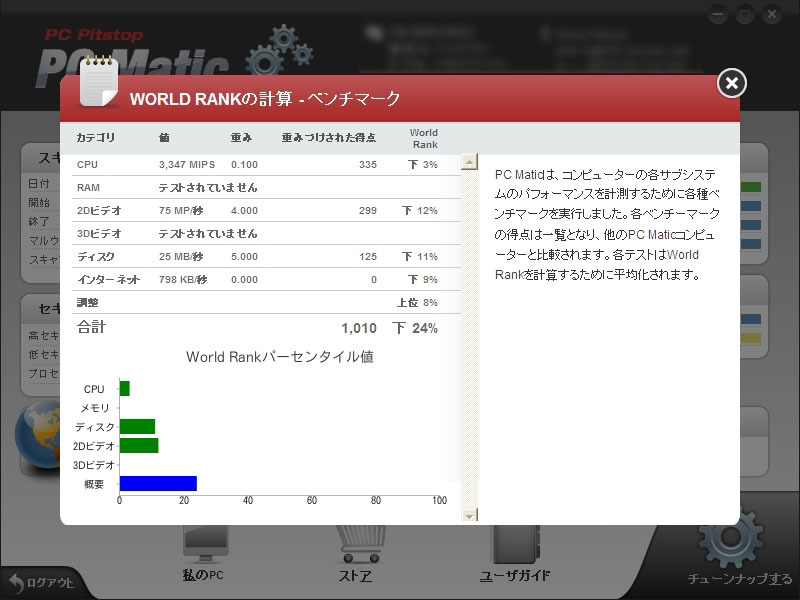Close the PC Matic main window
Screen dimensions: 800x600
click(771, 14)
